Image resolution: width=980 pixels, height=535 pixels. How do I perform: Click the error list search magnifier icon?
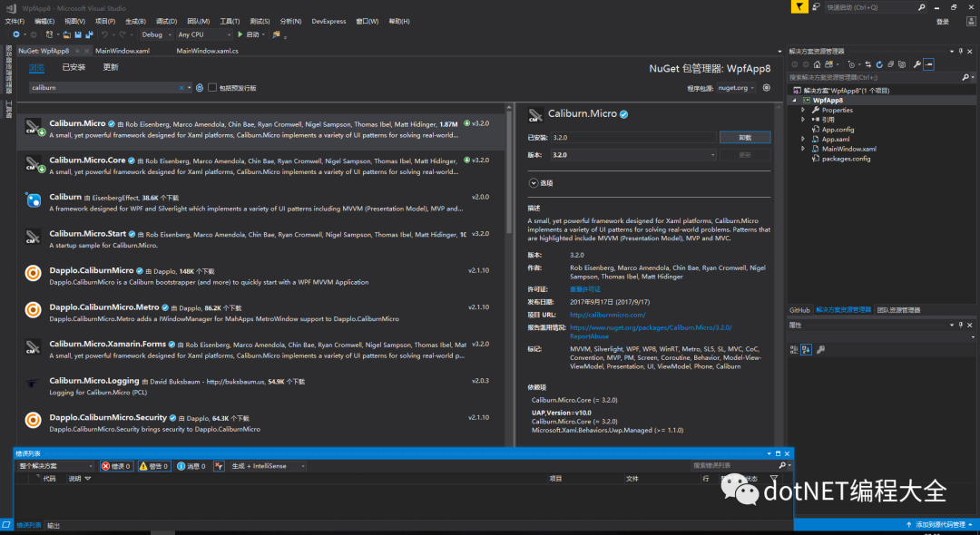click(782, 466)
